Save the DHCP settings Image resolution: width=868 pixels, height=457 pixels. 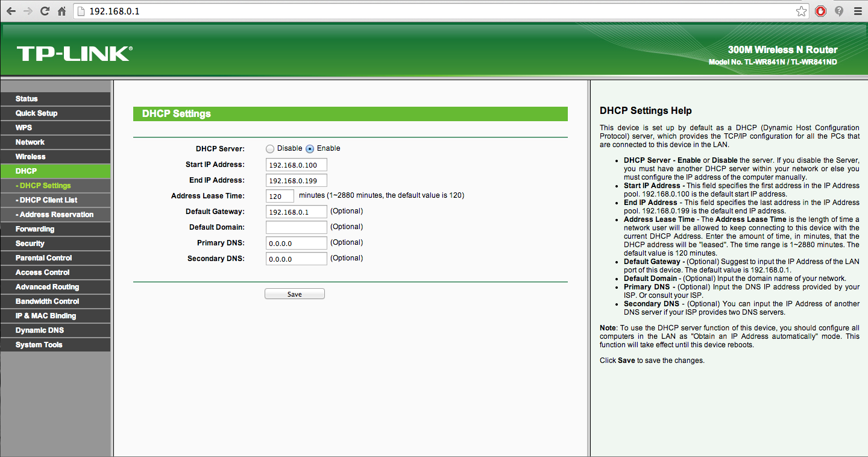tap(295, 294)
